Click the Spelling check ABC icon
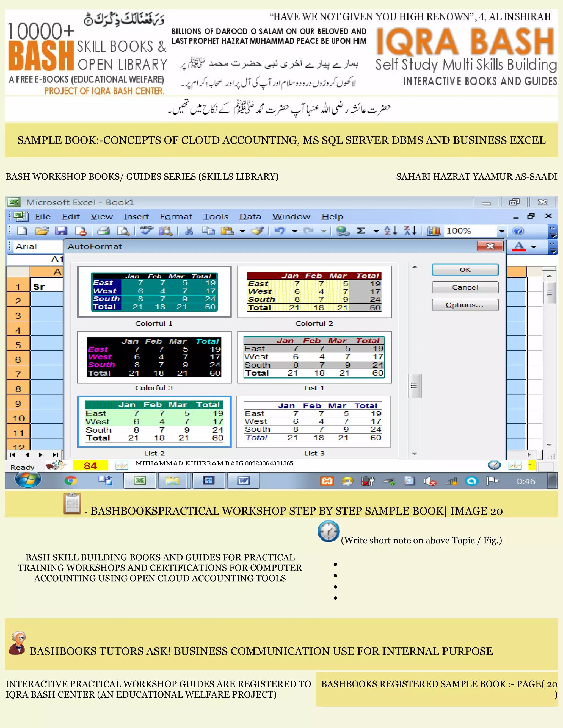 [x=147, y=230]
